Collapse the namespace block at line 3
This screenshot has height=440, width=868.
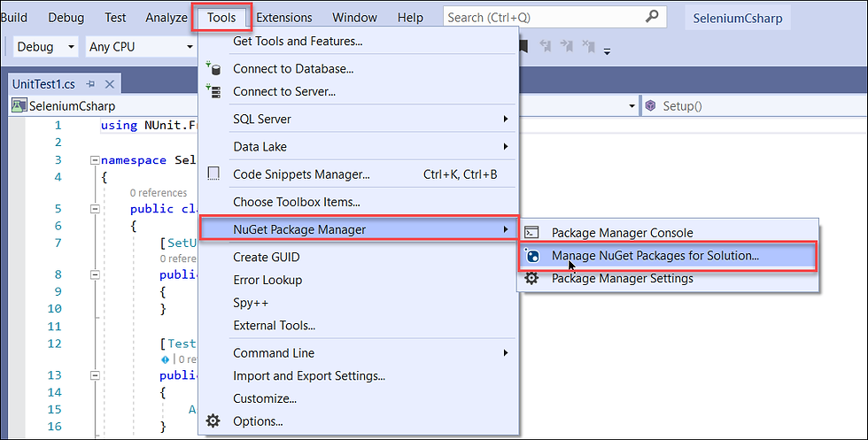(x=95, y=160)
